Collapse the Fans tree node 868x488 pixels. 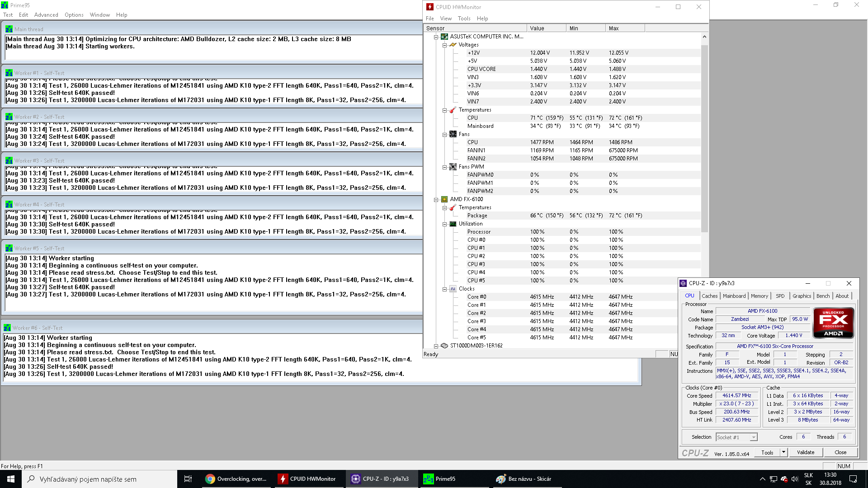click(x=444, y=134)
